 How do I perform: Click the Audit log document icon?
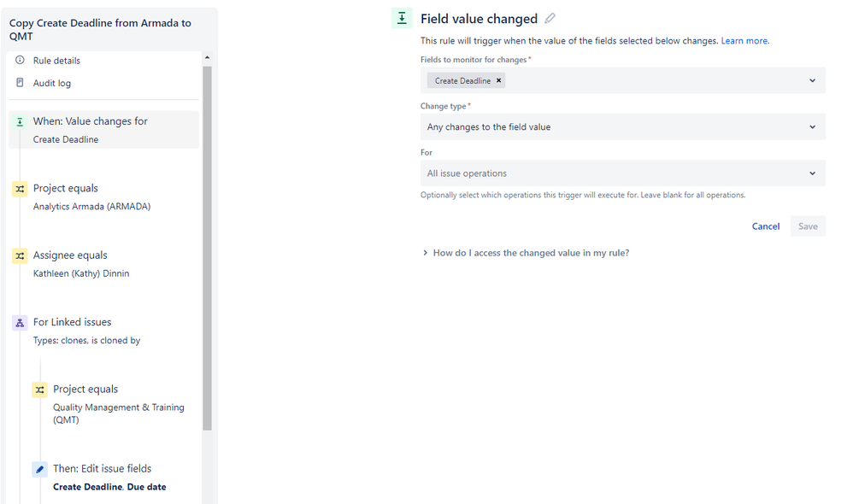[x=21, y=83]
